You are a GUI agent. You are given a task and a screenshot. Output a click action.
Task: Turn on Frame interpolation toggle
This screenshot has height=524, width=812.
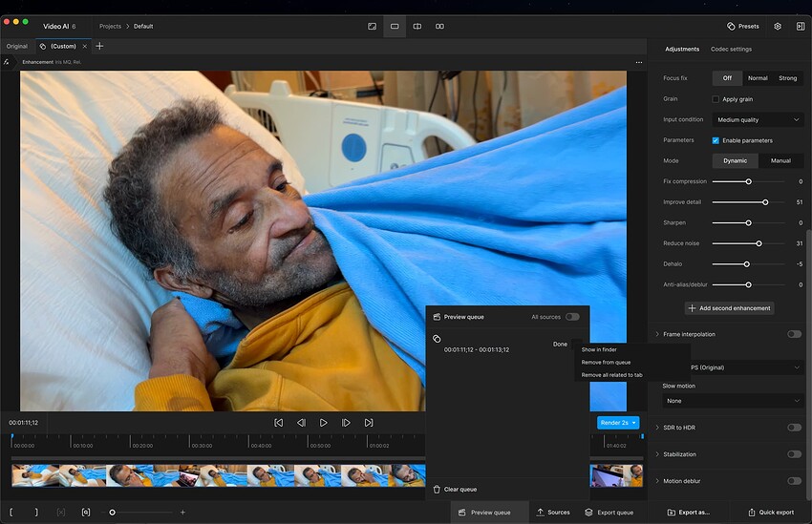[793, 334]
